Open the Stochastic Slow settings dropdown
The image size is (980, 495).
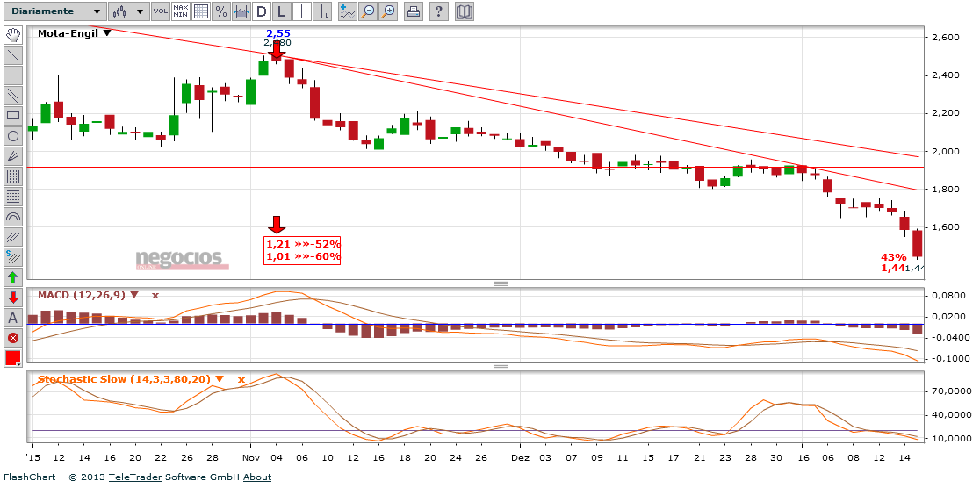[220, 379]
